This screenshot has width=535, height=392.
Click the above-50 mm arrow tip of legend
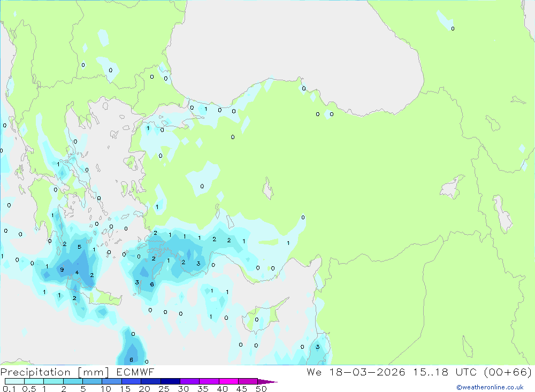click(x=267, y=381)
